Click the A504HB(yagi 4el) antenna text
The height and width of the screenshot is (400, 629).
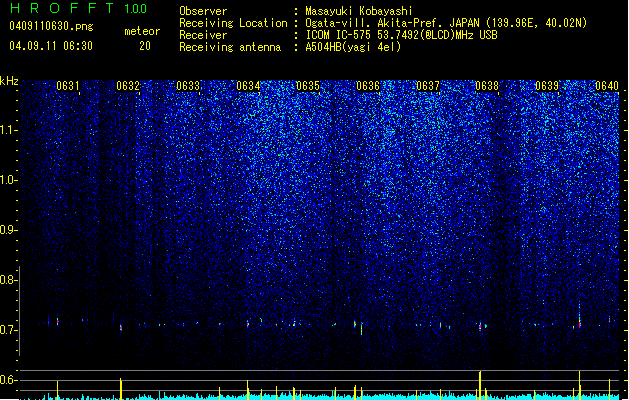(x=353, y=47)
